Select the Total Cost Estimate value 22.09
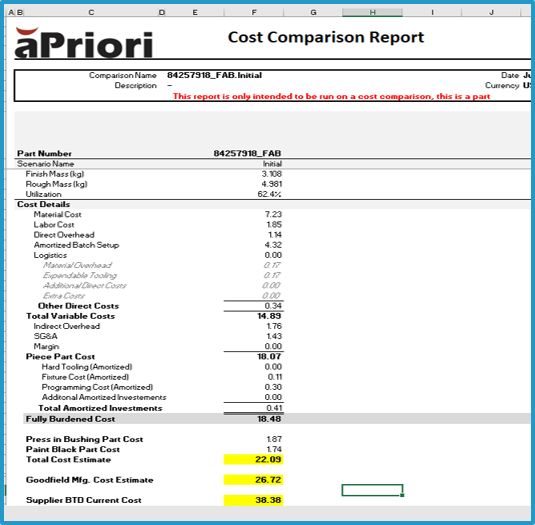535x525 pixels. (254, 460)
